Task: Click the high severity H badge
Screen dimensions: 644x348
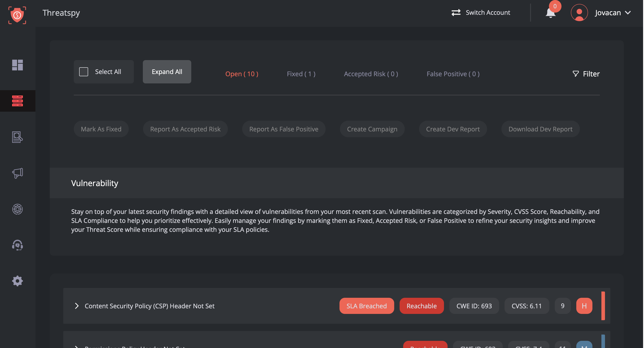Action: (584, 306)
